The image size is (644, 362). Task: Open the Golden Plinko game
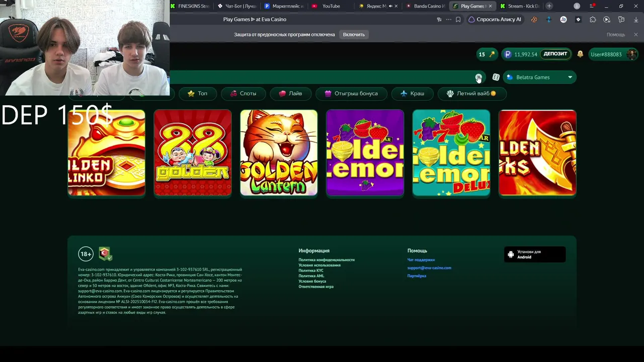106,153
